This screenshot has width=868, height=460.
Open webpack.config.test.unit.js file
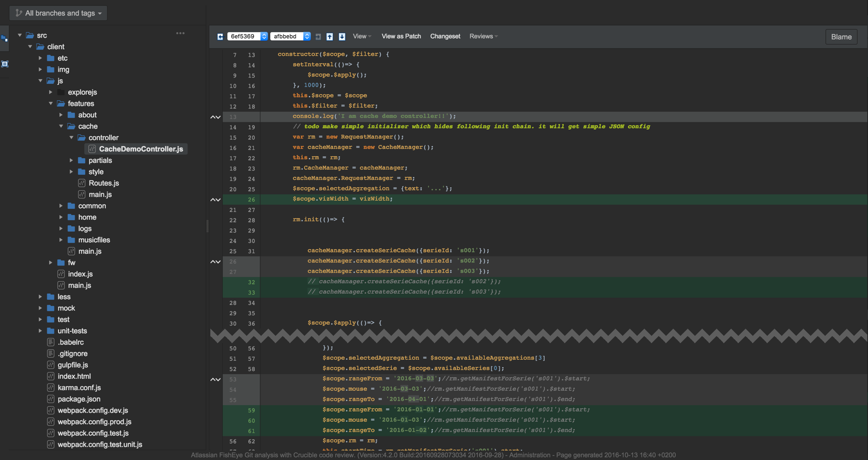click(x=100, y=444)
